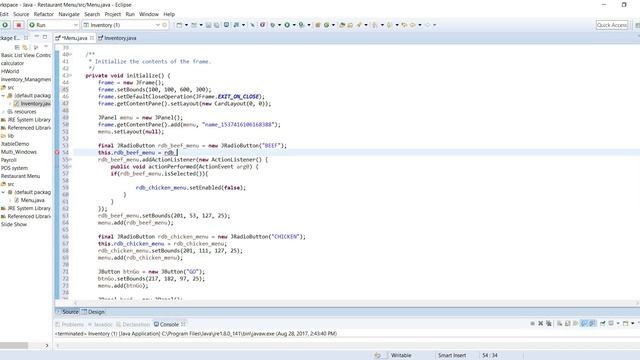The height and width of the screenshot is (360, 640).
Task: Open the Help menu
Action: point(169,14)
